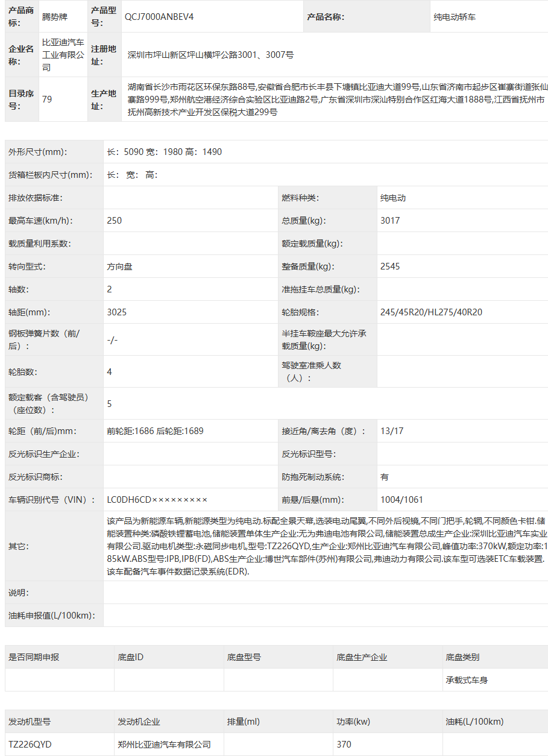Screen dimensions: 548x756
Task: Click the column header 功率(kw)
Action: 353,722
